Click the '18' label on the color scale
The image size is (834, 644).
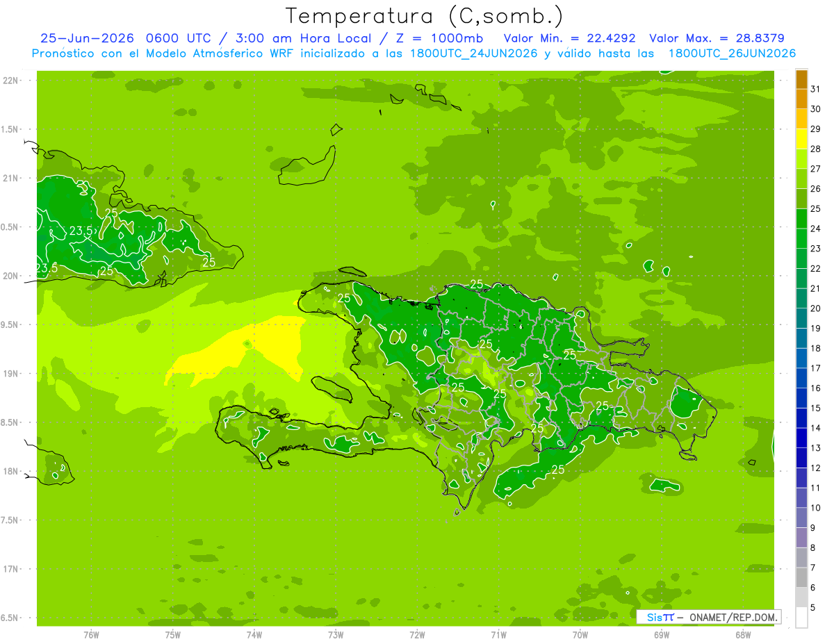(816, 348)
